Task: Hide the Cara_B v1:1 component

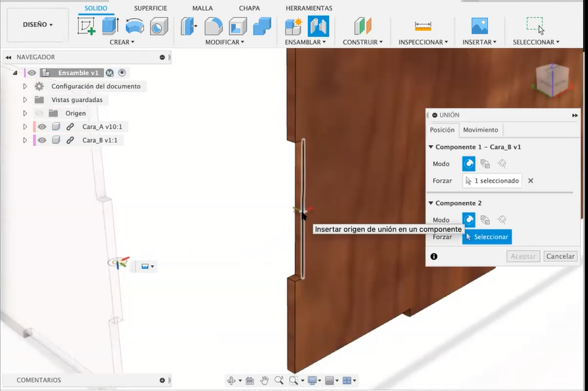Action: coord(42,140)
